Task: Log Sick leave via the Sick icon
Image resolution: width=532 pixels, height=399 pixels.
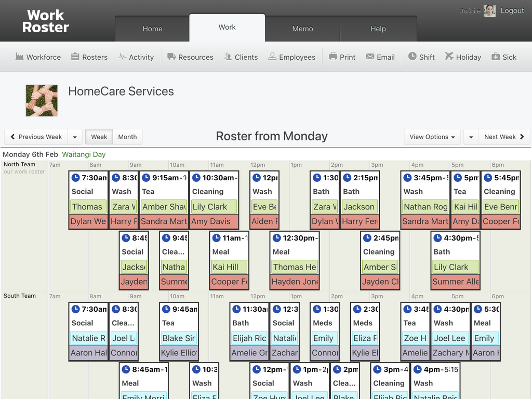Action: click(x=504, y=57)
